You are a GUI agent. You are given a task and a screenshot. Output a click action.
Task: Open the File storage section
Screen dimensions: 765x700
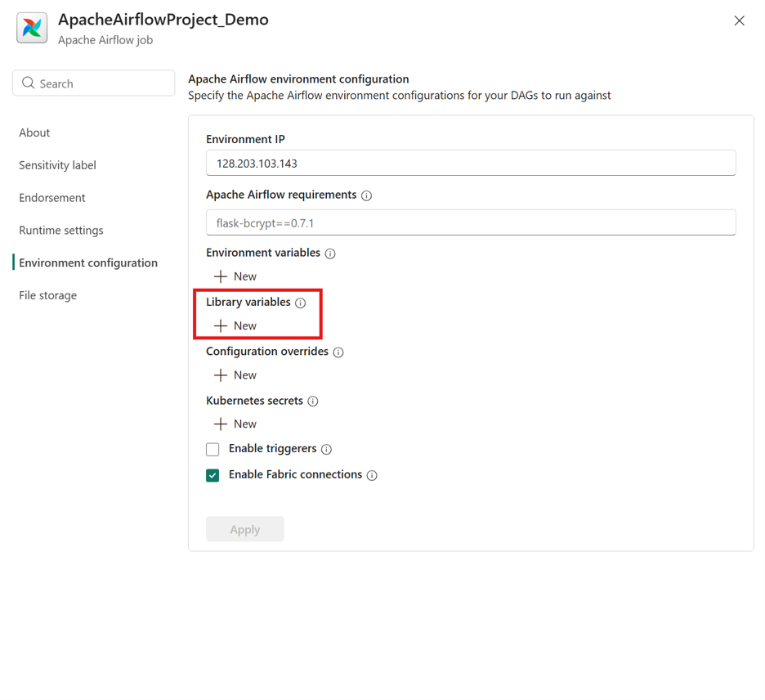click(x=47, y=295)
